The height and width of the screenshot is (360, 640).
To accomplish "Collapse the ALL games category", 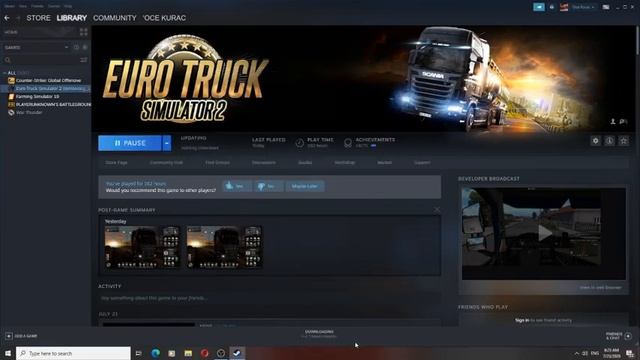I will [5, 73].
